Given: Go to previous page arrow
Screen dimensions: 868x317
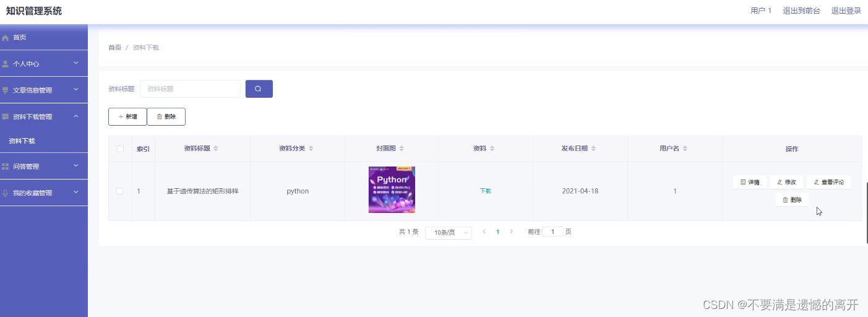Looking at the screenshot, I should (484, 232).
